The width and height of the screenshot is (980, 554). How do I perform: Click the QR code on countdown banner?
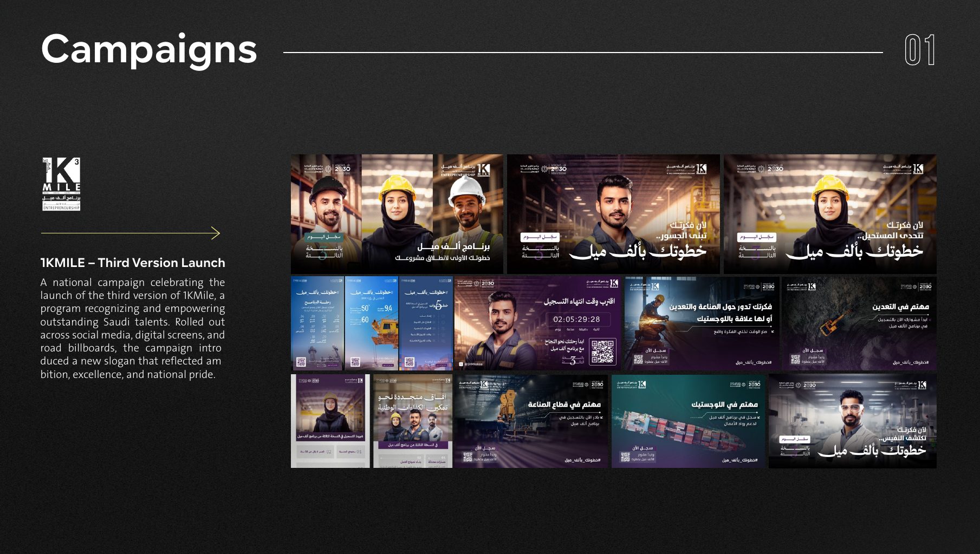point(603,351)
